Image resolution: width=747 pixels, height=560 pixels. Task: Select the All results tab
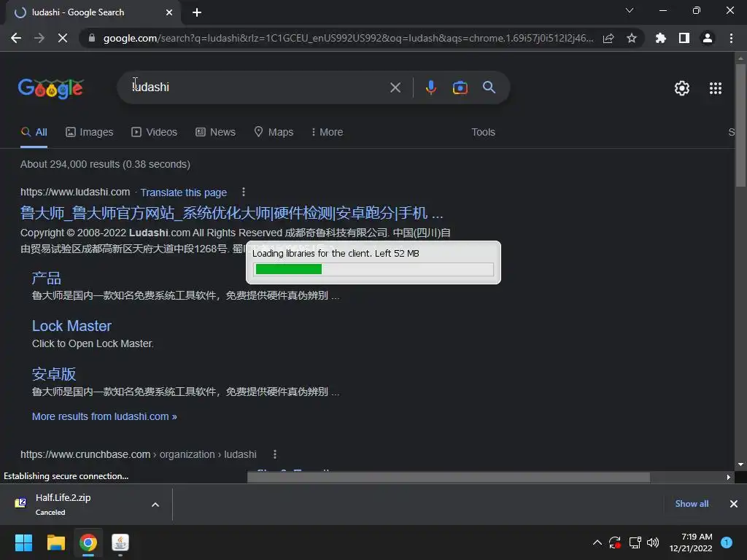coord(34,133)
